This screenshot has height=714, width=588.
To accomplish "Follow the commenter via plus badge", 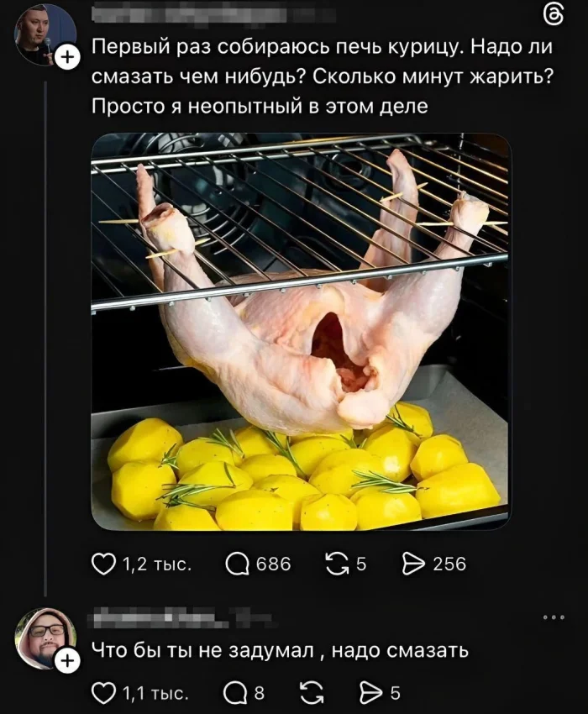I will [x=67, y=660].
